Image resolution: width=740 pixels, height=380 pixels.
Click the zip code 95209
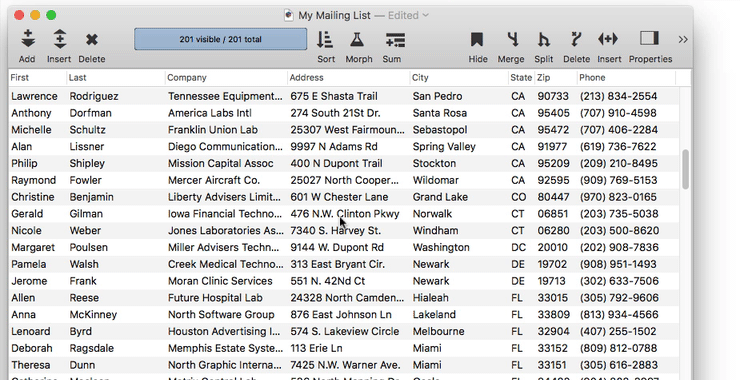553,164
